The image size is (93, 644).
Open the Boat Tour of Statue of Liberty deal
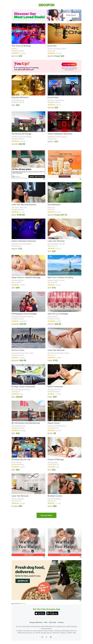tap(65, 265)
